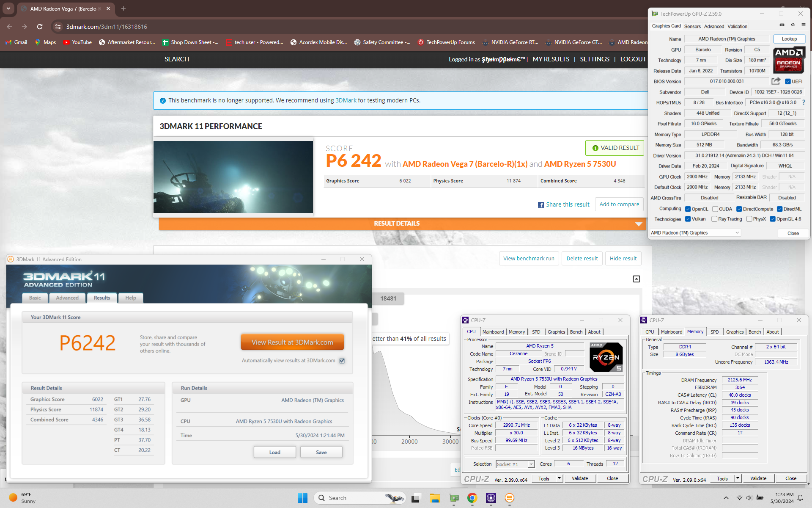Close the AMD Radeon Vega 7 browser tab

pos(108,8)
